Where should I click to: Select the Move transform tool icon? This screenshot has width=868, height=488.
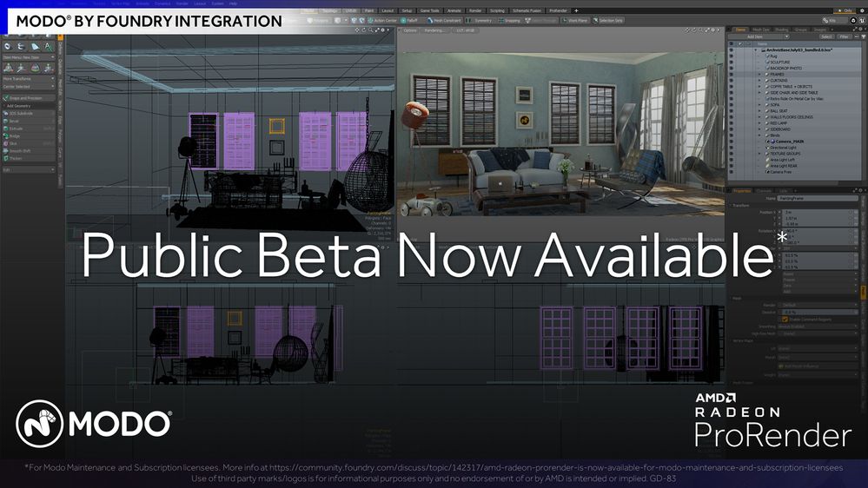[7, 68]
